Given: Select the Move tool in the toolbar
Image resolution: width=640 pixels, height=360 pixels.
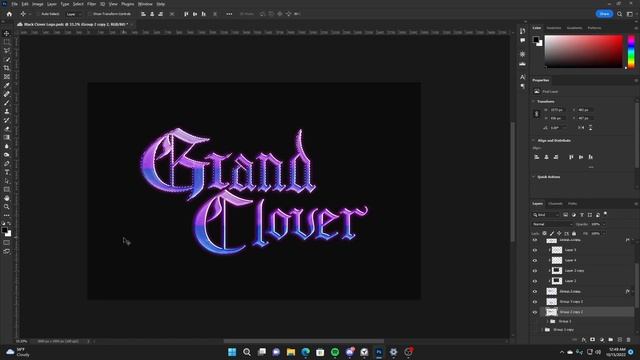Looking at the screenshot, I should tap(7, 33).
